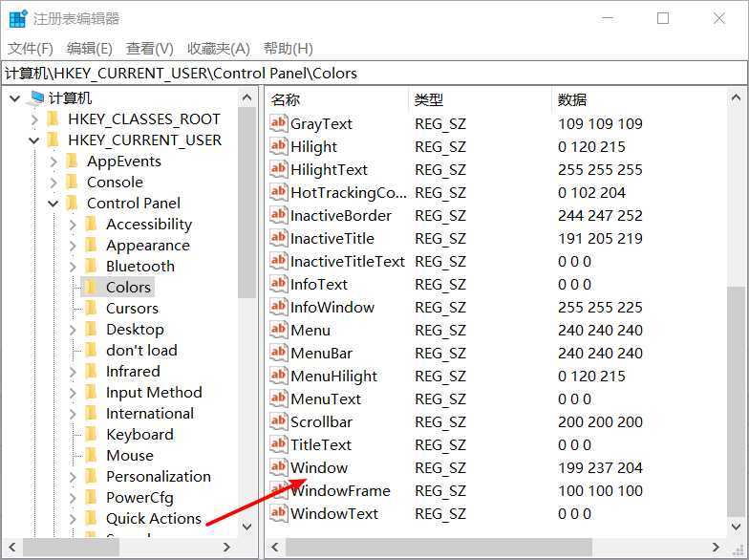Expand the Personalization key
This screenshot has width=749, height=560.
pyautogui.click(x=73, y=477)
